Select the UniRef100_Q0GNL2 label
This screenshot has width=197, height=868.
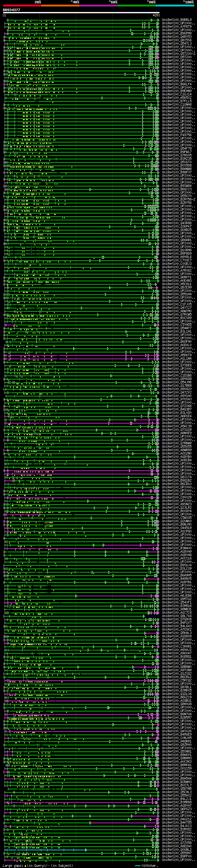pyautogui.click(x=177, y=850)
